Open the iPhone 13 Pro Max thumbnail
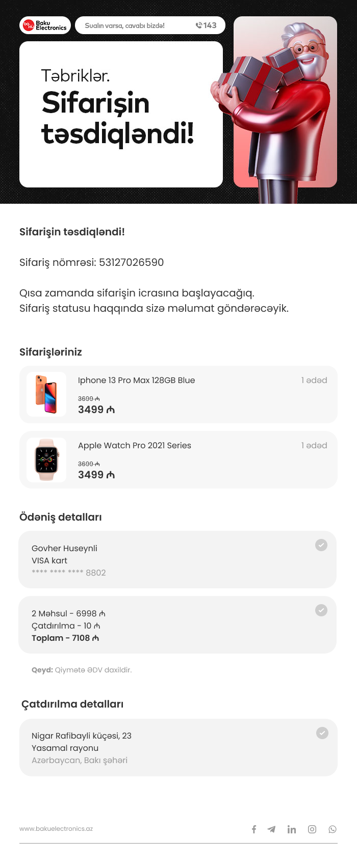This screenshot has height=868, width=357. [46, 394]
